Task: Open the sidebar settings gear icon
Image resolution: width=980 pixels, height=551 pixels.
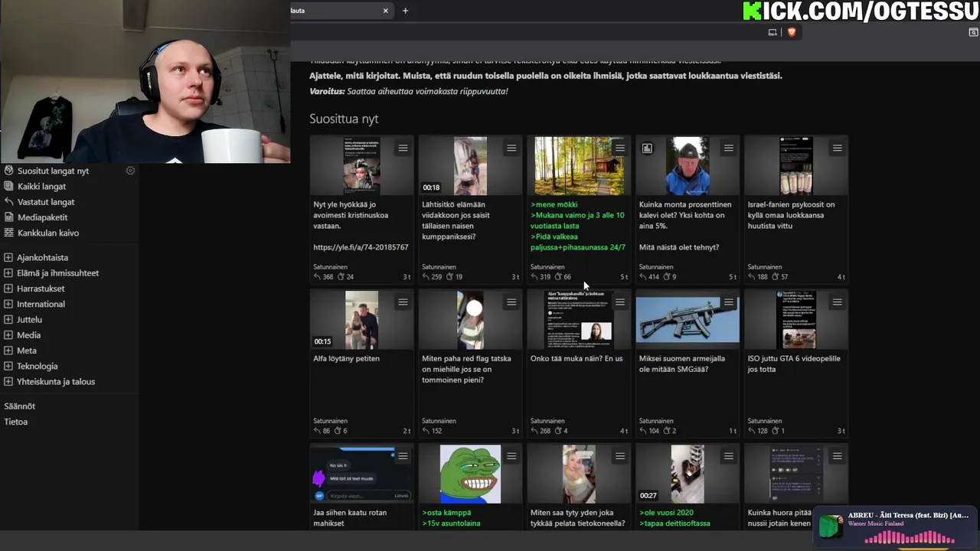Action: coord(130,171)
